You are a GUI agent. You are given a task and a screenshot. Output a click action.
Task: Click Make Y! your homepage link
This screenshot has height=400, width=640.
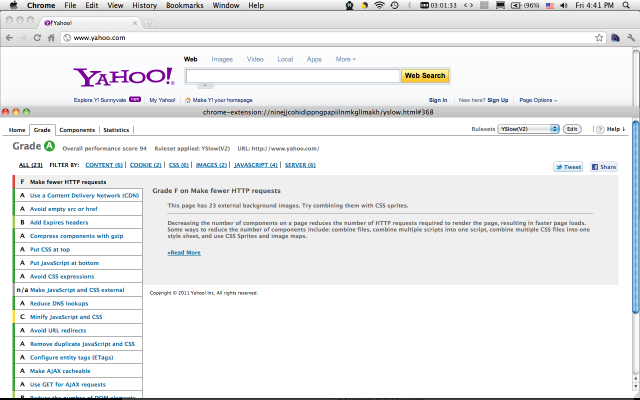pyautogui.click(x=219, y=100)
